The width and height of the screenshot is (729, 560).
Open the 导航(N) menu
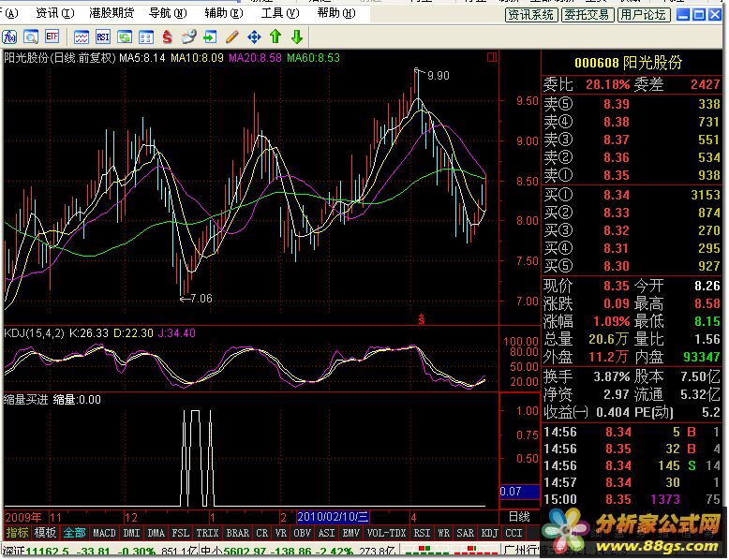168,13
